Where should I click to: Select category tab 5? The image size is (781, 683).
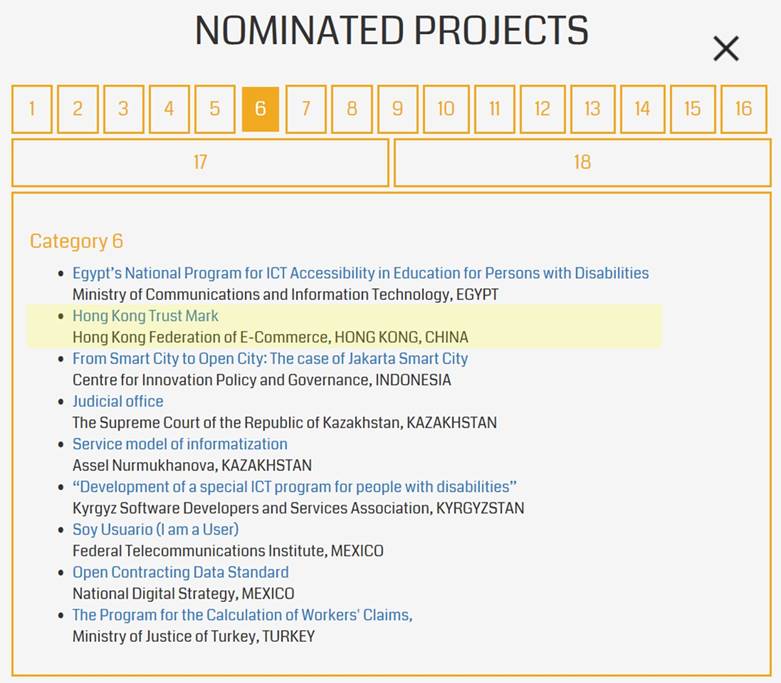(214, 109)
